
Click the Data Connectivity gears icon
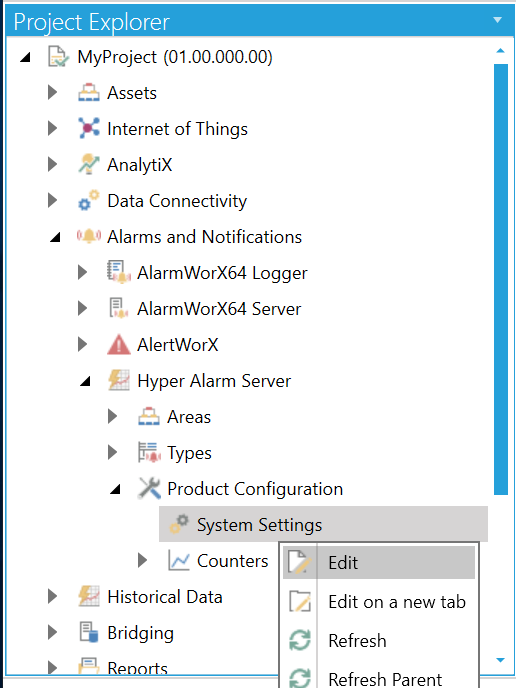[89, 201]
